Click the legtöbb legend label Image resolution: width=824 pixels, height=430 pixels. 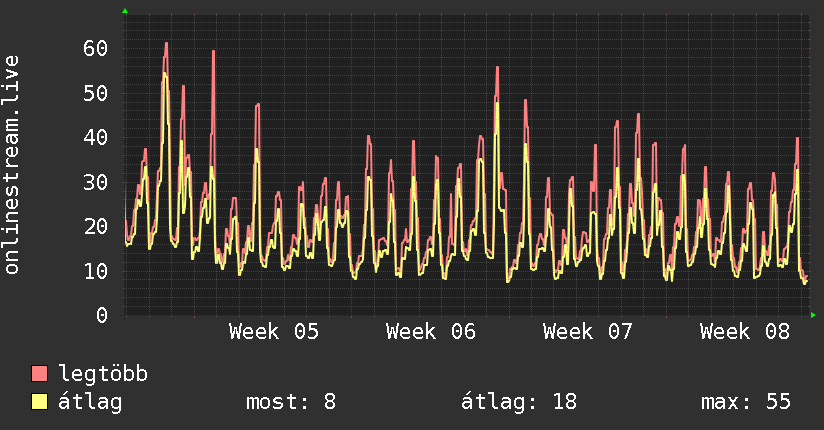[103, 374]
